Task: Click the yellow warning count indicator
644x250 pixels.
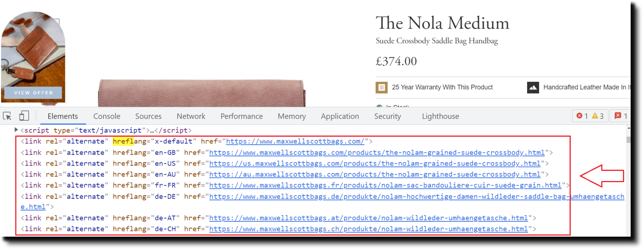Action: click(x=598, y=116)
